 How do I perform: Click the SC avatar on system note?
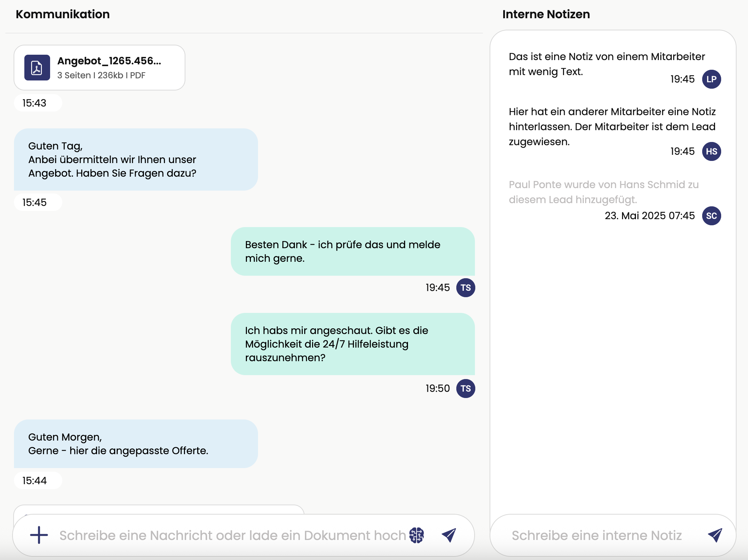pyautogui.click(x=711, y=216)
